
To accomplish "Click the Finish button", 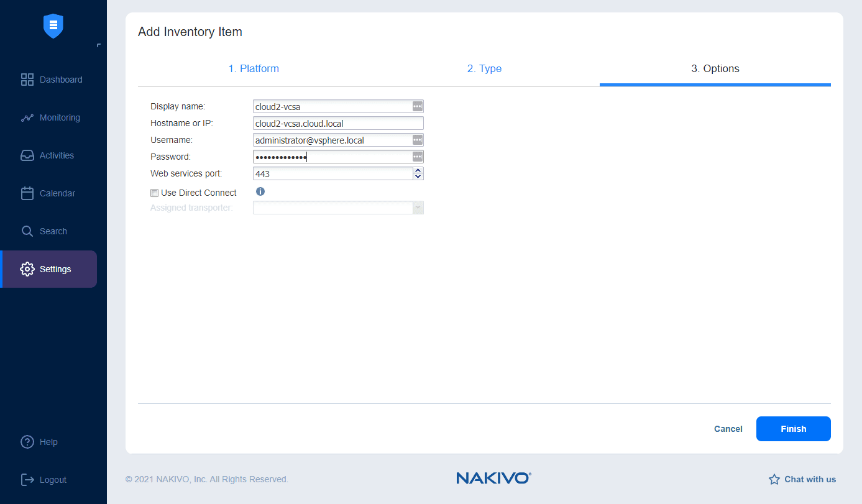I will point(794,429).
